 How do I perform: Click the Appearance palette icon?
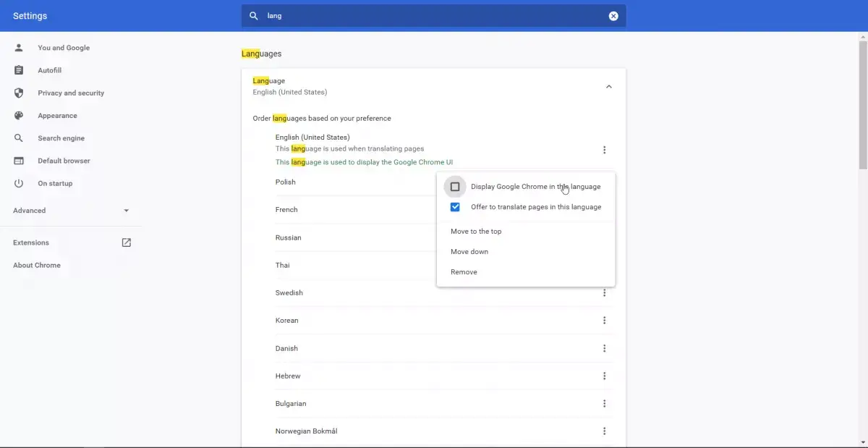[x=19, y=116]
